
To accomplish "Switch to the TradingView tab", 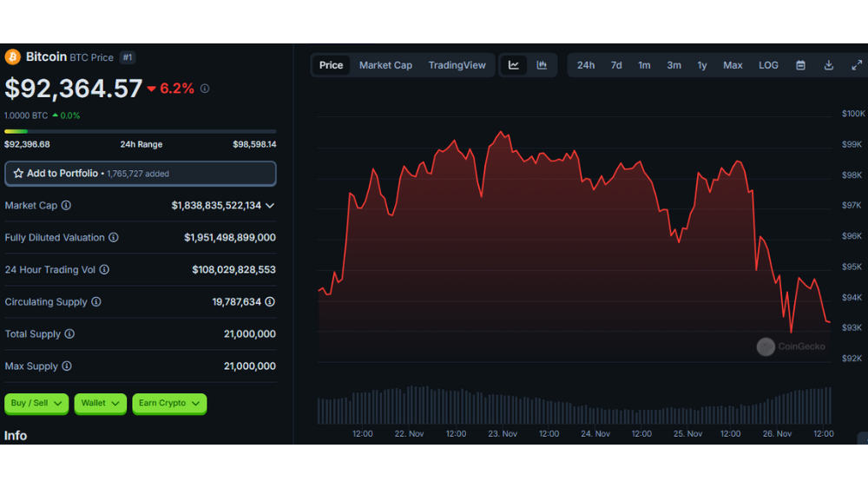I will pos(457,65).
